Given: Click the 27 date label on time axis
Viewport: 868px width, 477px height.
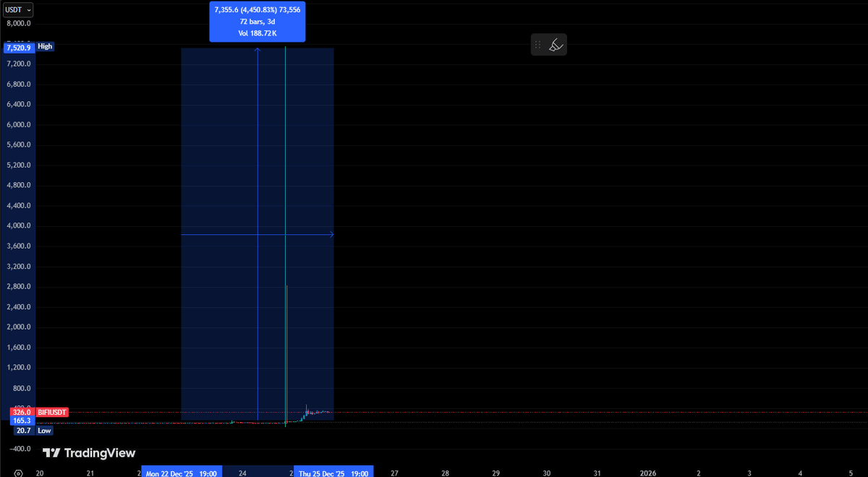Looking at the screenshot, I should 394,473.
